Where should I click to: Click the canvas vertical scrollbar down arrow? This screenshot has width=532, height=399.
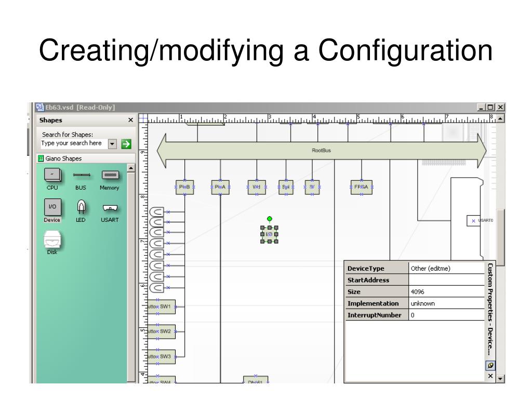pyautogui.click(x=500, y=378)
